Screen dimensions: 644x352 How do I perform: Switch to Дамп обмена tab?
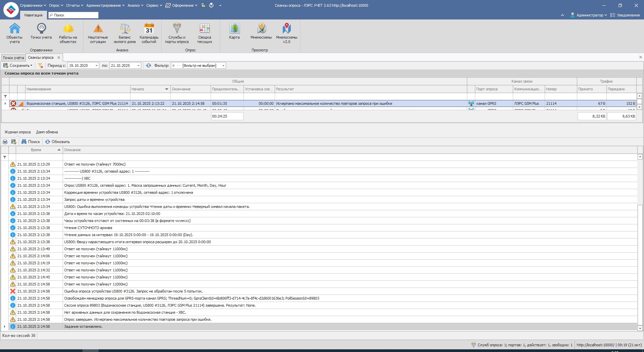click(x=47, y=132)
